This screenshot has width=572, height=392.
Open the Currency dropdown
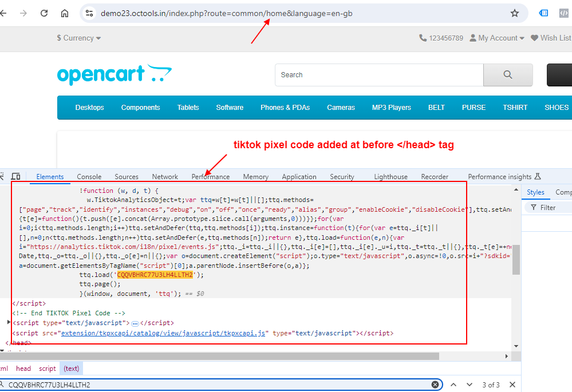79,38
